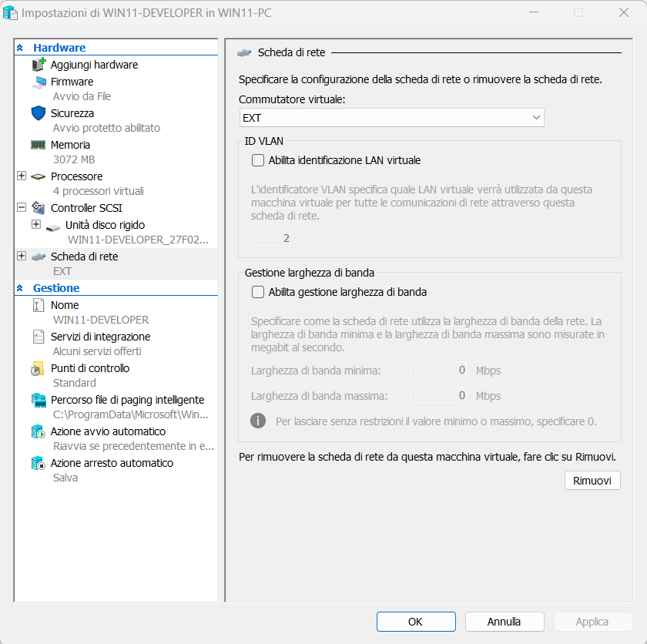The width and height of the screenshot is (647, 644).
Task: Enable virtual LAN identification checkbox
Action: point(258,160)
